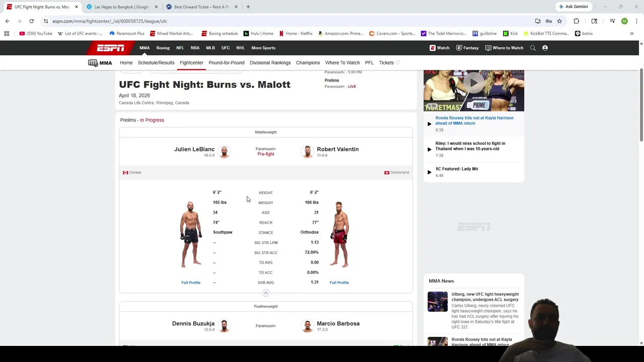This screenshot has height=362, width=644.
Task: Open MMA in ESPN top nav
Action: [144, 48]
